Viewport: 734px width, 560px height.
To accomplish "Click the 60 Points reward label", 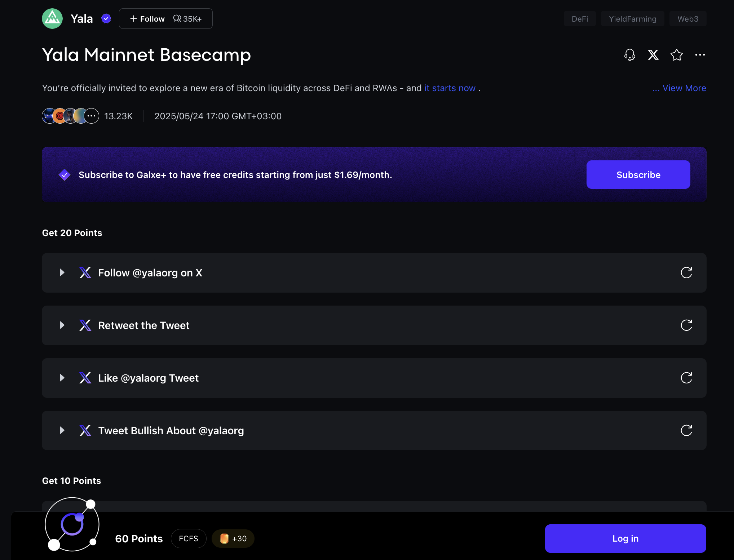I will pos(139,539).
